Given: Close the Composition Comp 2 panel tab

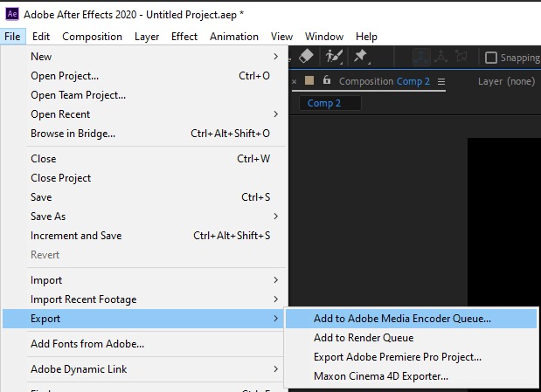Looking at the screenshot, I should coord(294,82).
